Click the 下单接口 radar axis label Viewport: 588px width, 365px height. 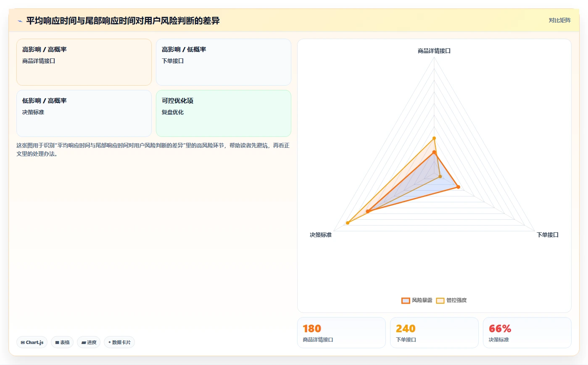tap(548, 235)
